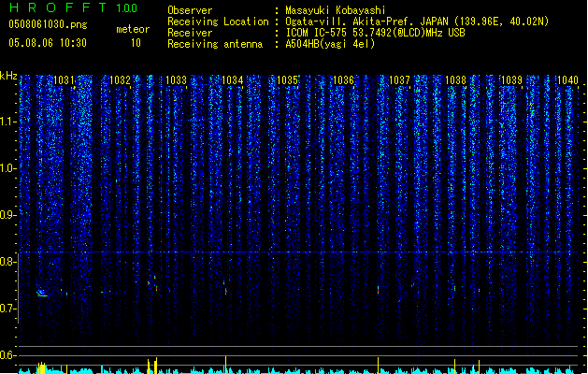This screenshot has height=374, width=588.
Task: Click the Receiving Location field label
Action: pyautogui.click(x=218, y=22)
